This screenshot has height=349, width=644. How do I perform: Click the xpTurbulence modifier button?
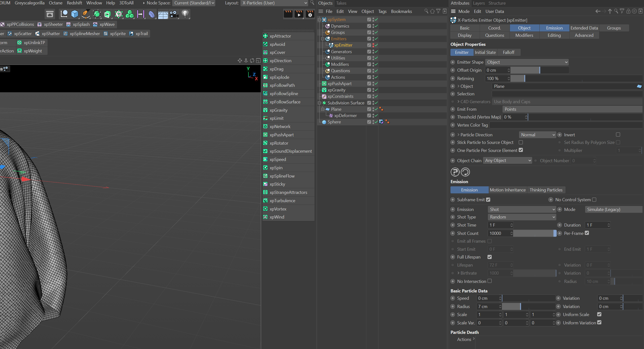pos(289,201)
